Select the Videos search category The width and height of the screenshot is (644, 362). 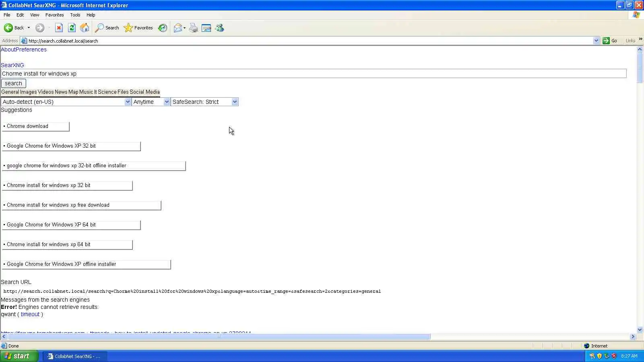pos(45,92)
